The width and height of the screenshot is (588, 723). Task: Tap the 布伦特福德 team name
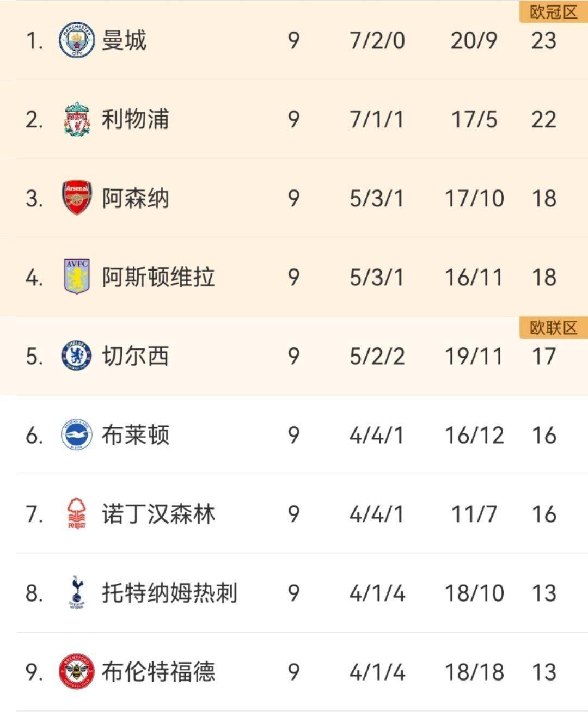(x=158, y=672)
